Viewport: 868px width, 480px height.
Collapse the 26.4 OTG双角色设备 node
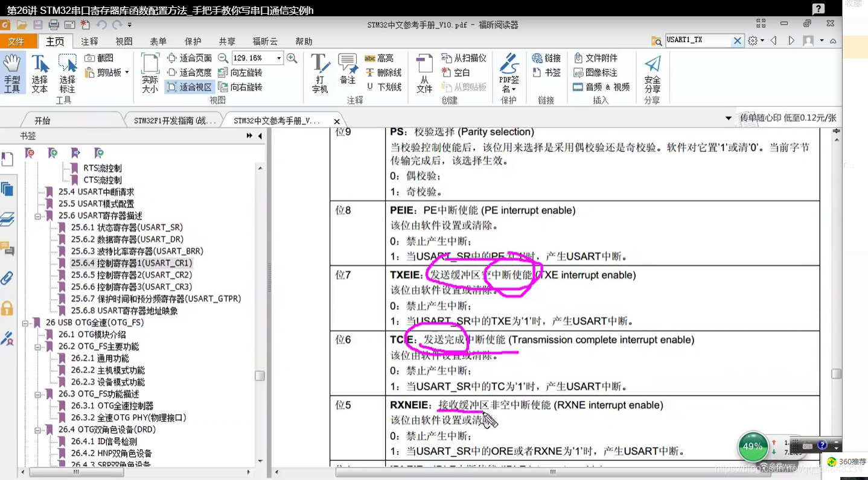[x=37, y=430]
